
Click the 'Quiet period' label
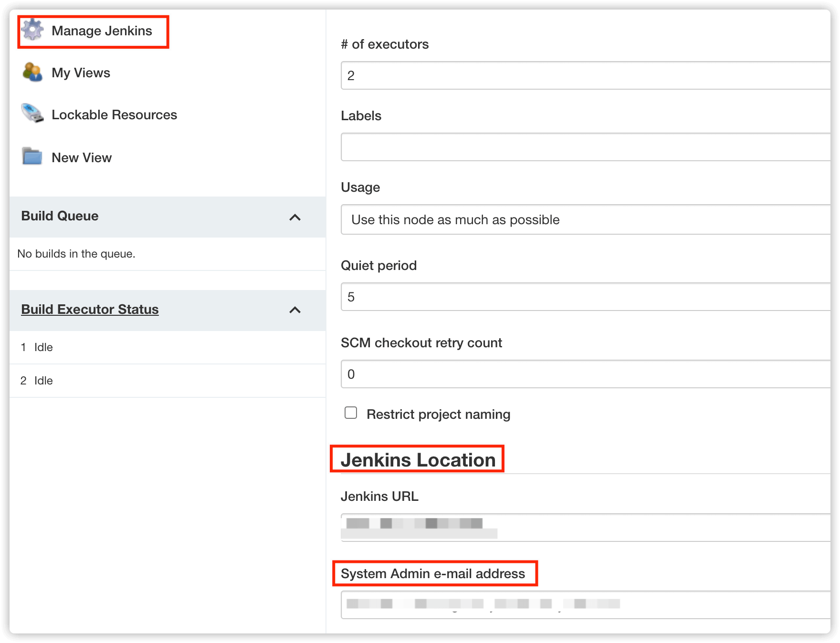[378, 266]
